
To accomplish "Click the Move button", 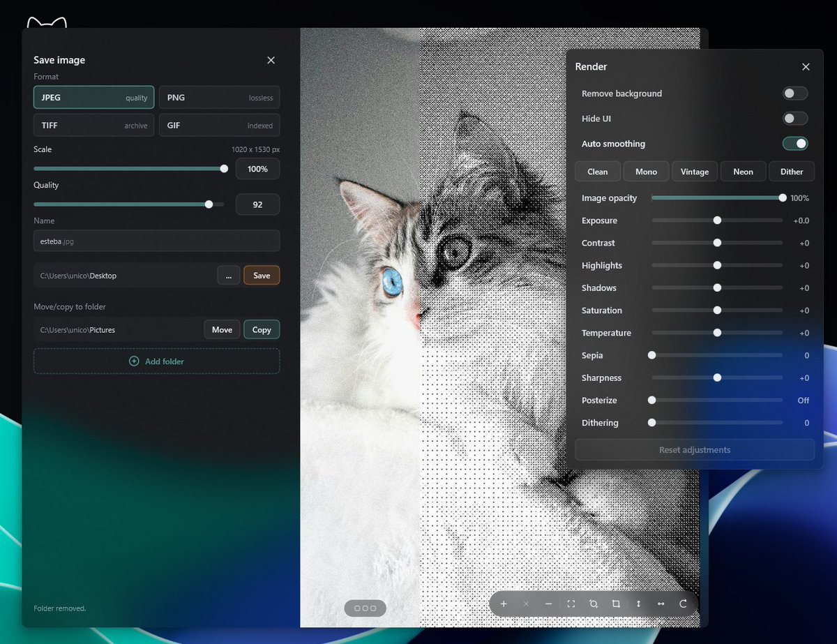I will pyautogui.click(x=222, y=330).
